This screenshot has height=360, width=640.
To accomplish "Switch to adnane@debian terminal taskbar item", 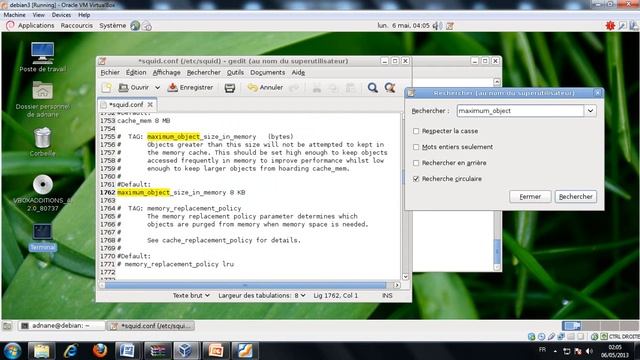I will pyautogui.click(x=61, y=326).
